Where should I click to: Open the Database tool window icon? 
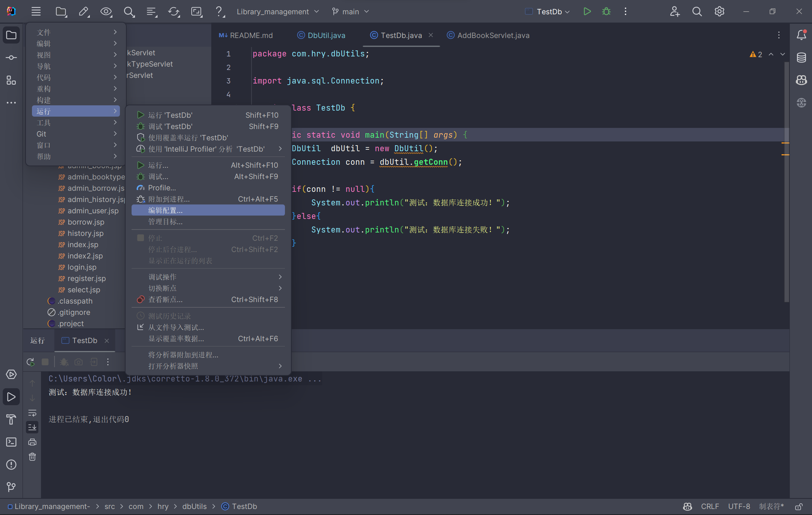(x=801, y=57)
